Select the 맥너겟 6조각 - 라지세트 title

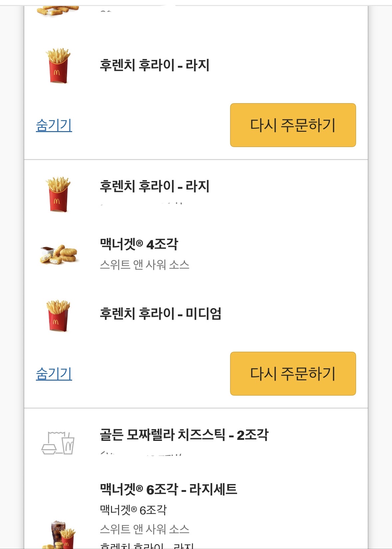[169, 489]
